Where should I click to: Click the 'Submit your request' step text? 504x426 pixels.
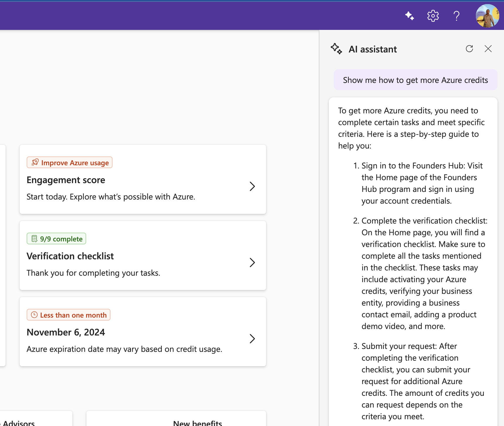pos(423,381)
